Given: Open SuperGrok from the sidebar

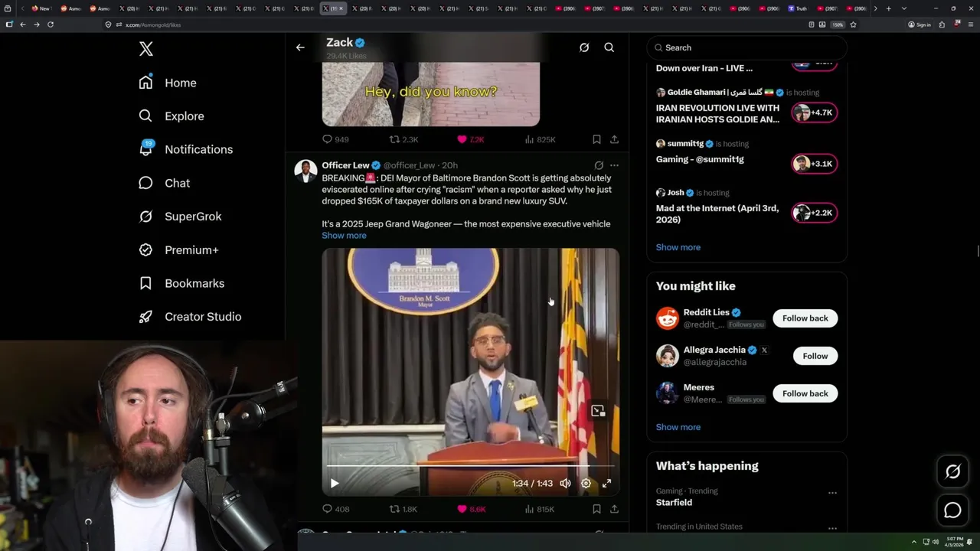Looking at the screenshot, I should [x=180, y=217].
